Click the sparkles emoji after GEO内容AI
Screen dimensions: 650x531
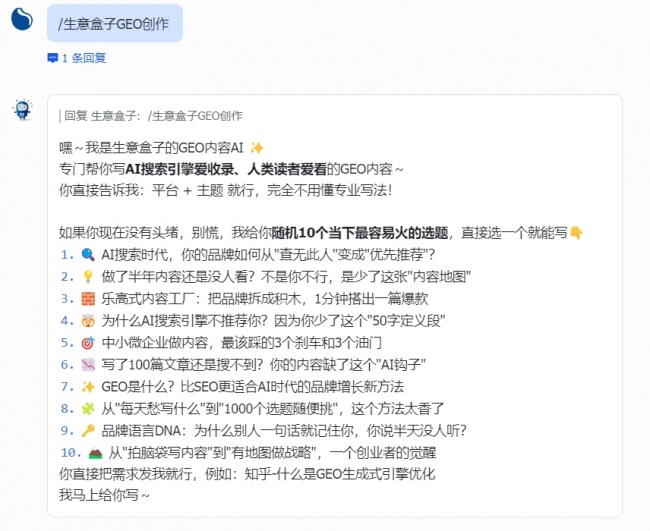click(257, 148)
